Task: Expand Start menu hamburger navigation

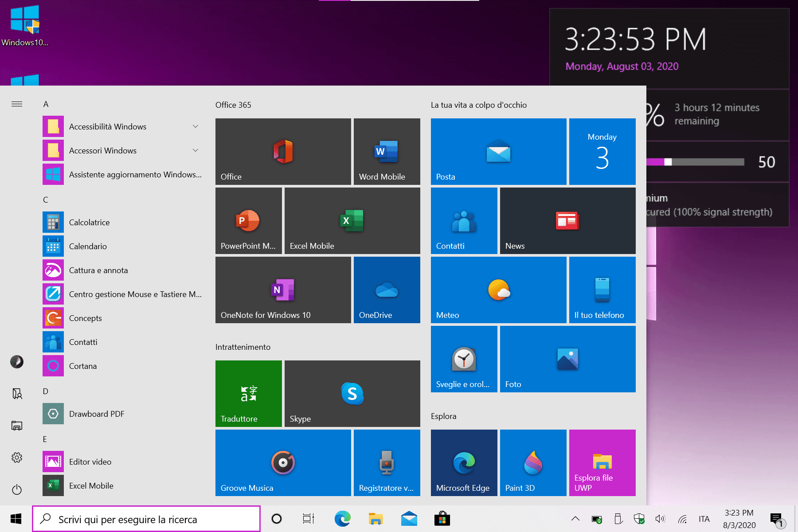Action: (17, 104)
